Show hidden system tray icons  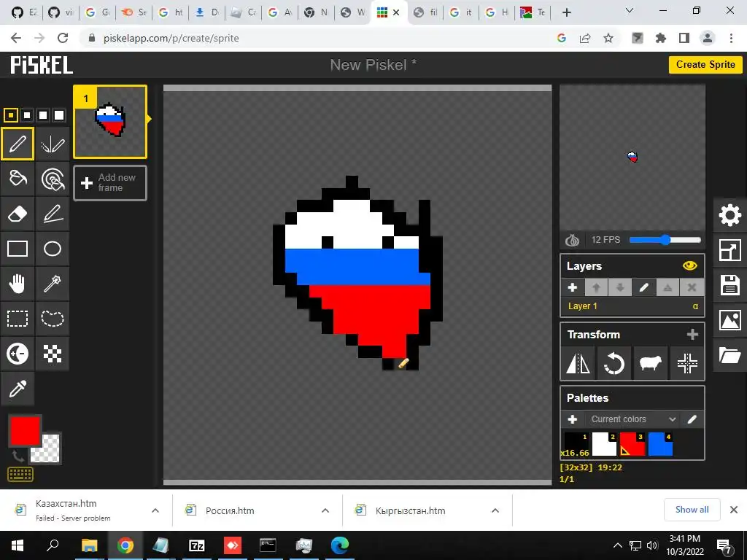coord(617,545)
